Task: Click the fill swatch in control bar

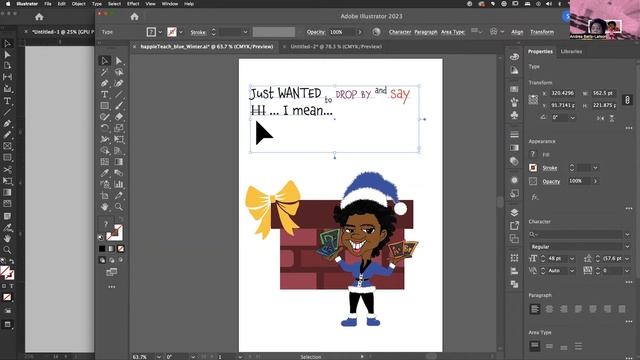Action: [151, 32]
